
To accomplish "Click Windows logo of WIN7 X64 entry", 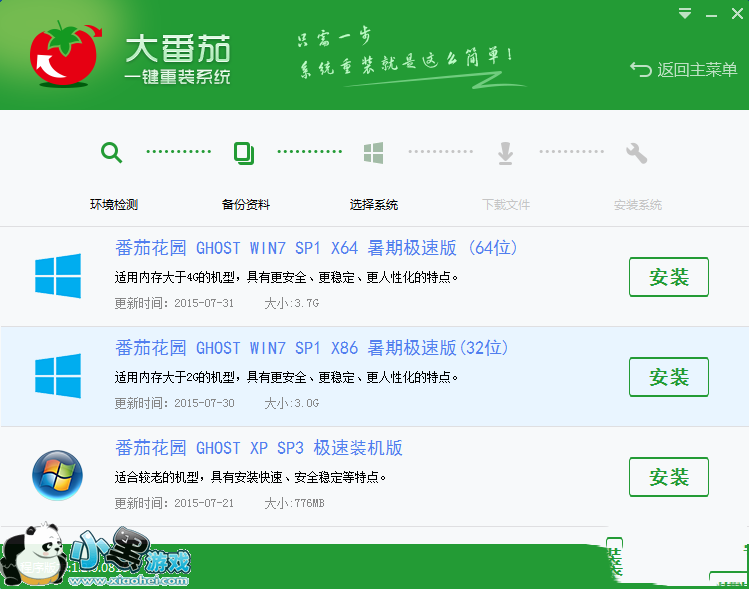I will pyautogui.click(x=58, y=276).
